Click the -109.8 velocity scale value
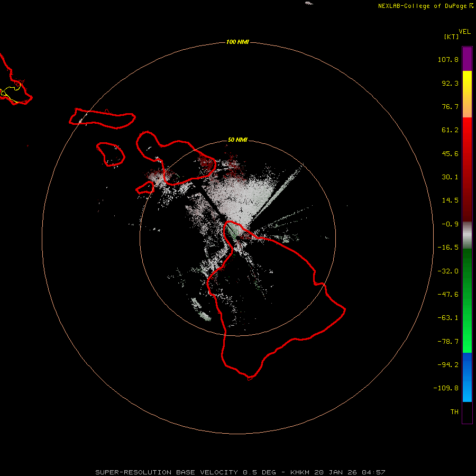 [446, 388]
